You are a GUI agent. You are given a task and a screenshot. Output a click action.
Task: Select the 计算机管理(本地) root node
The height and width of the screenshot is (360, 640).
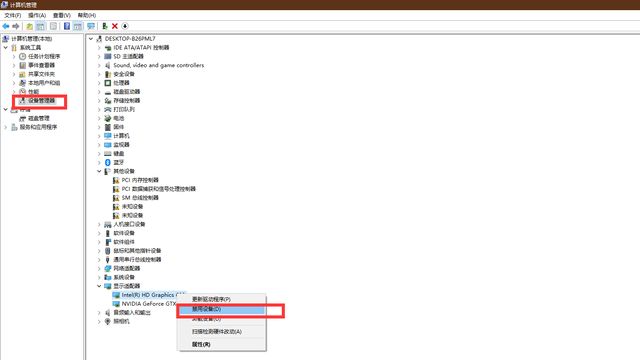pyautogui.click(x=31, y=39)
